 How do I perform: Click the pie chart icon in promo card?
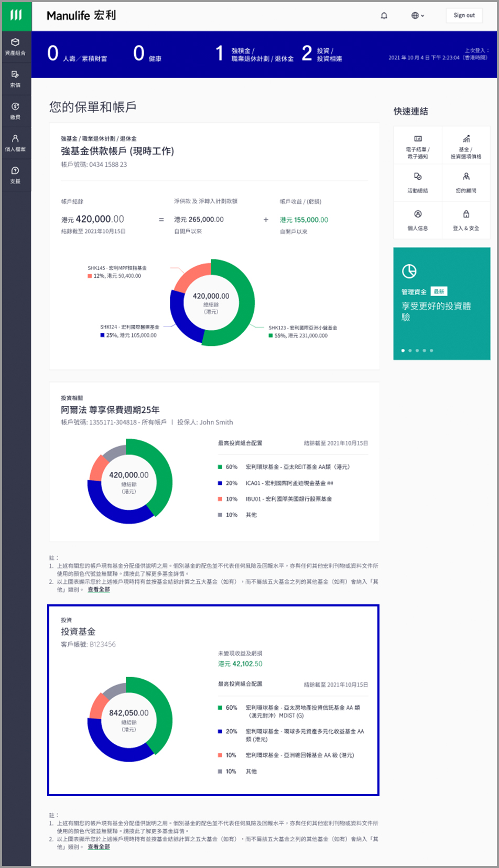(409, 271)
